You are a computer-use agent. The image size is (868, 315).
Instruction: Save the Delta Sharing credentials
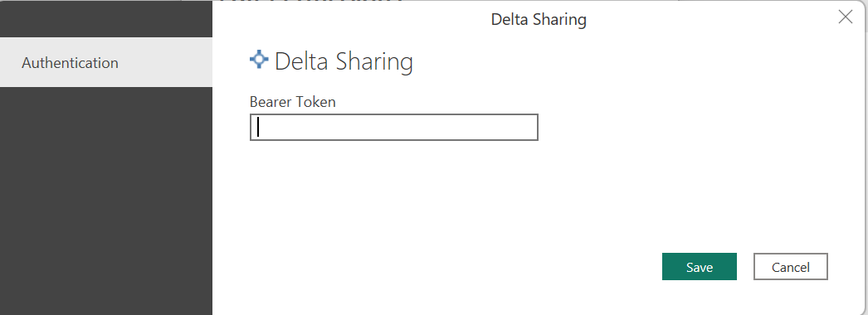pos(700,267)
